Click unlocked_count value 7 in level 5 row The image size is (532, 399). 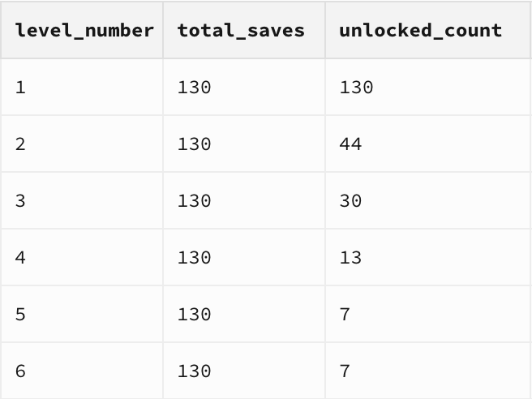(x=428, y=314)
